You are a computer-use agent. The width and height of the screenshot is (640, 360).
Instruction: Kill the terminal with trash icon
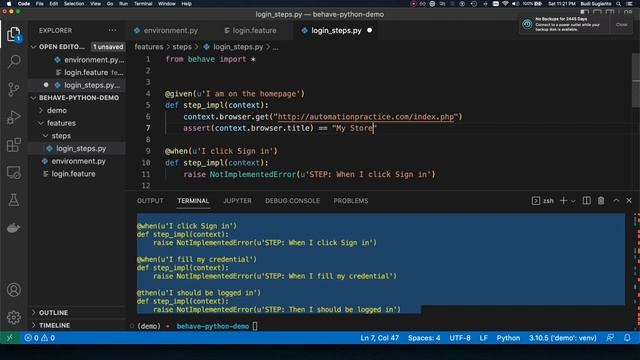tap(601, 200)
